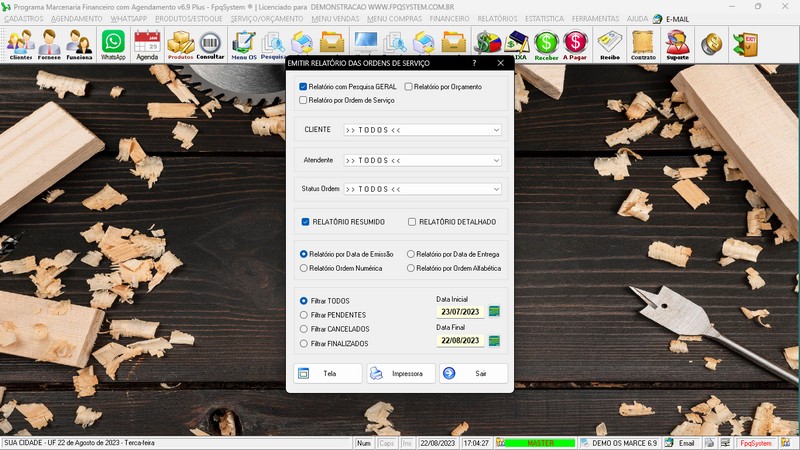This screenshot has width=800, height=450.
Task: Open the Contrato parchment icon
Action: (643, 45)
